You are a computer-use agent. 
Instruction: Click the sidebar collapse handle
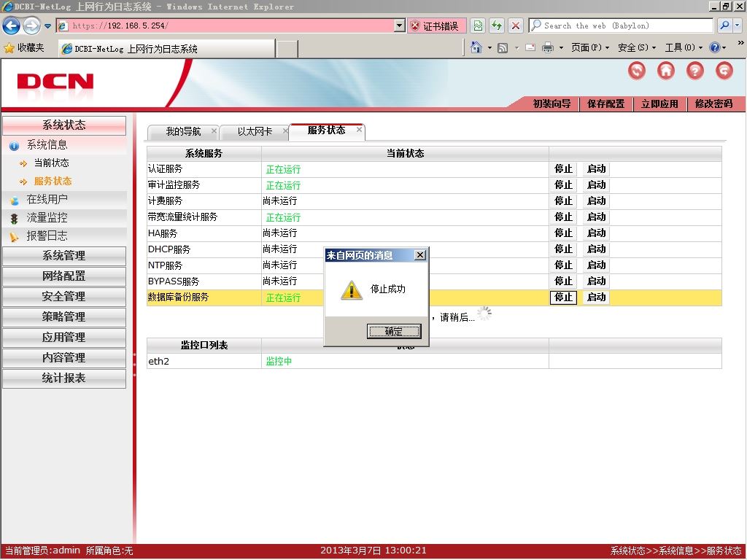135,365
